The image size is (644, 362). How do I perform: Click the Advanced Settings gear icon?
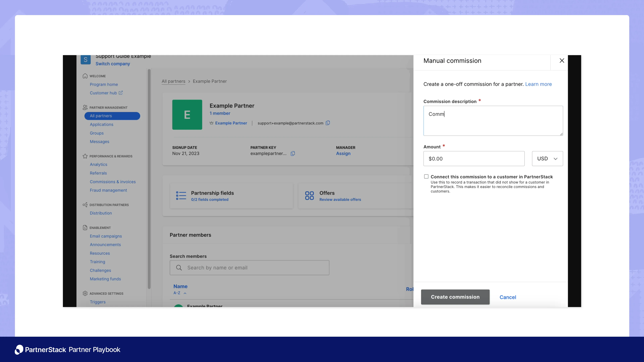pos(85,293)
